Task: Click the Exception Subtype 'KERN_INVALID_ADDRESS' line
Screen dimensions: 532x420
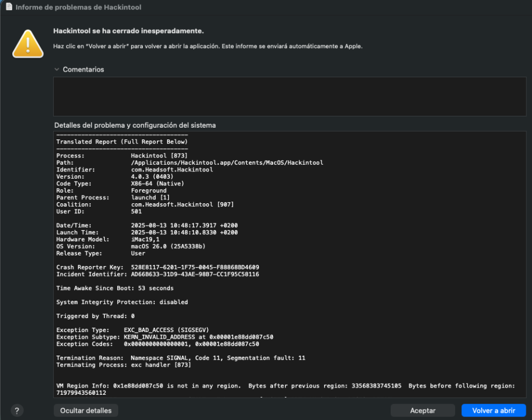Action: [165, 337]
